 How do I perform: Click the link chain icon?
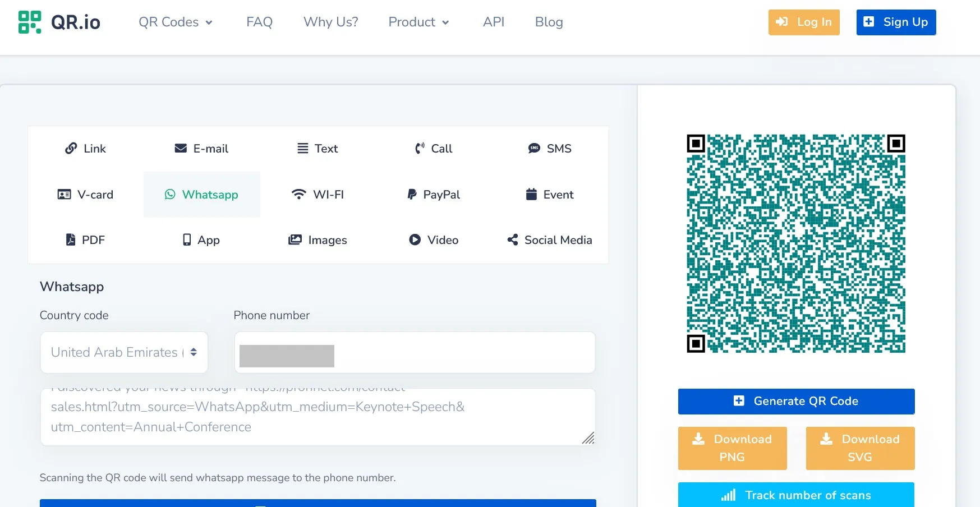[71, 149]
